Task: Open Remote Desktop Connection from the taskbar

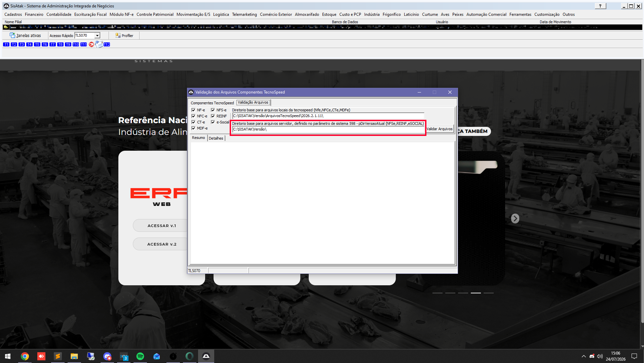Action: [x=91, y=356]
